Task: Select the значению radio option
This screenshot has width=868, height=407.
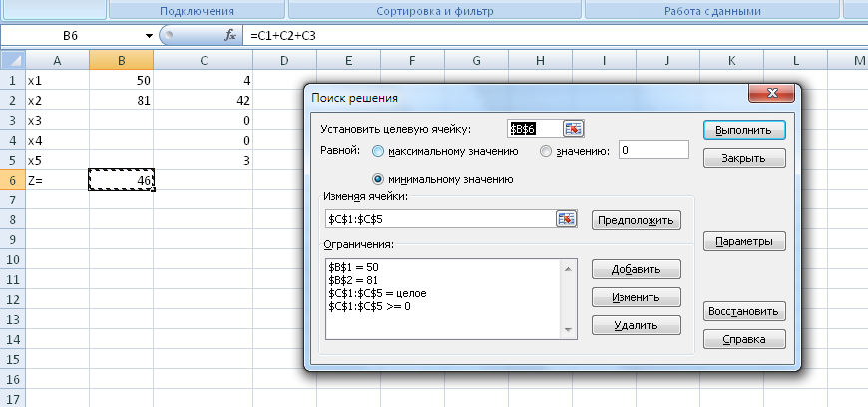Action: [545, 151]
